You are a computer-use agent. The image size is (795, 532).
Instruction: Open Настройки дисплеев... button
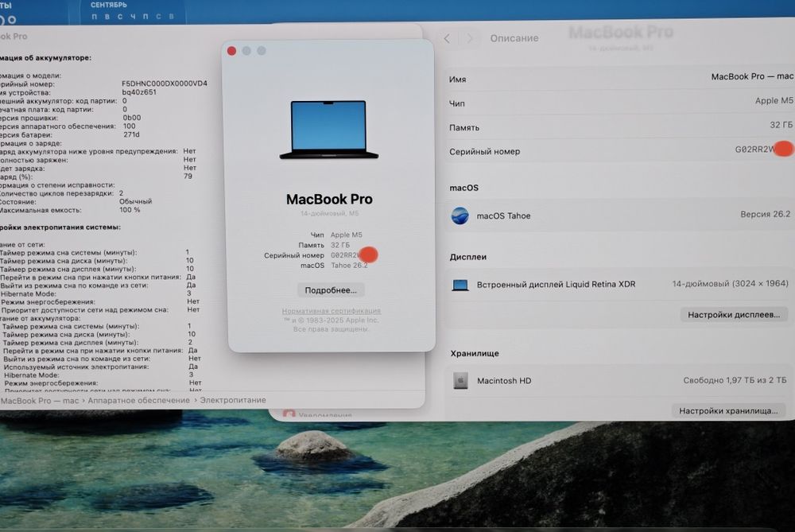pyautogui.click(x=734, y=314)
